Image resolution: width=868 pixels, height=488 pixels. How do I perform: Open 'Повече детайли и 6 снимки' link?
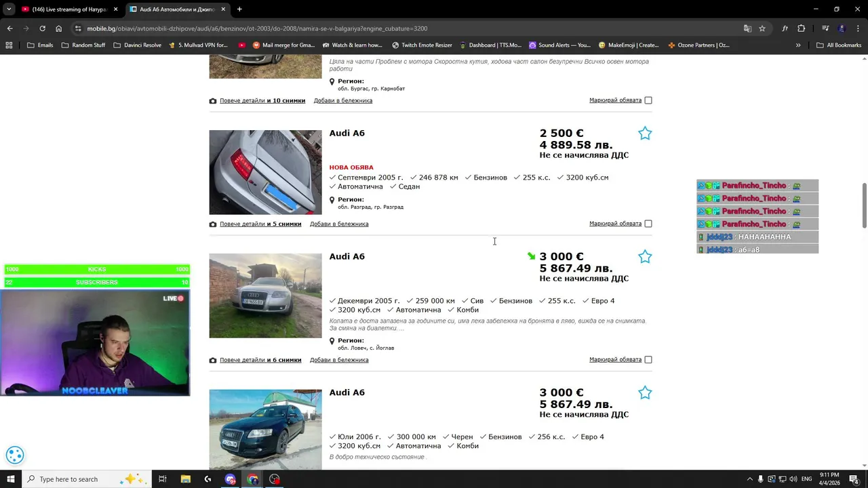pyautogui.click(x=260, y=360)
